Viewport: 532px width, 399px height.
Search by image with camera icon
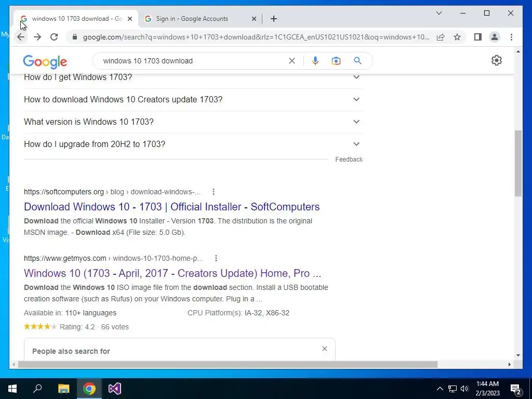point(336,61)
